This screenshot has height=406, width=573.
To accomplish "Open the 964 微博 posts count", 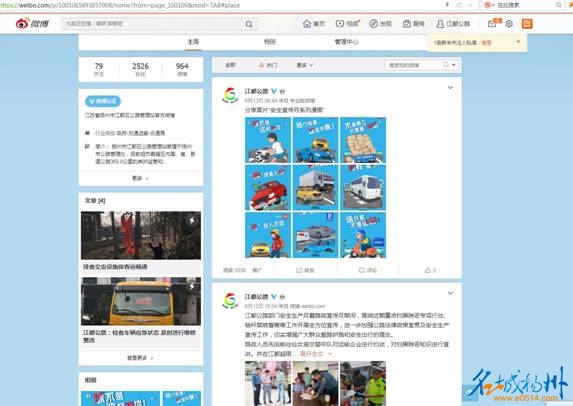I will click(x=182, y=69).
